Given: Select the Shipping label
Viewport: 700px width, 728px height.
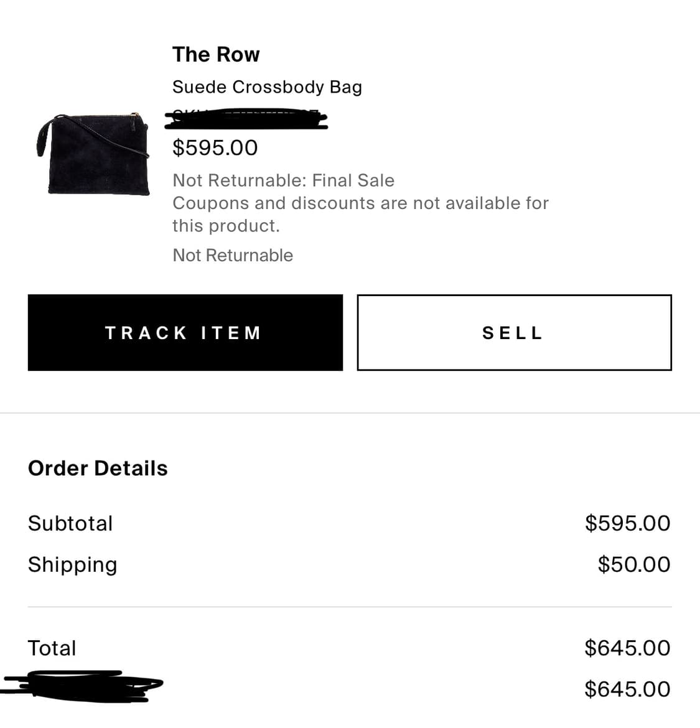Looking at the screenshot, I should (72, 564).
